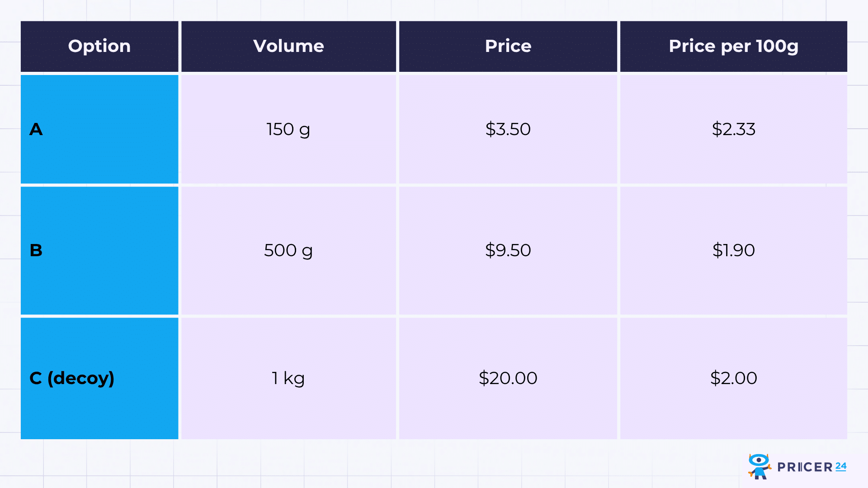The height and width of the screenshot is (488, 868).
Task: Select the 500 g volume cell
Action: (x=288, y=250)
